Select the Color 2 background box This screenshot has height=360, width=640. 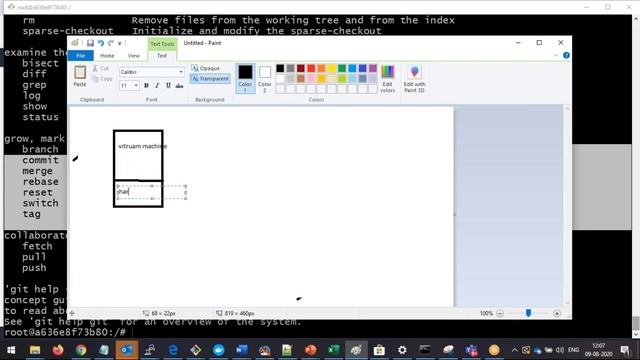[264, 78]
